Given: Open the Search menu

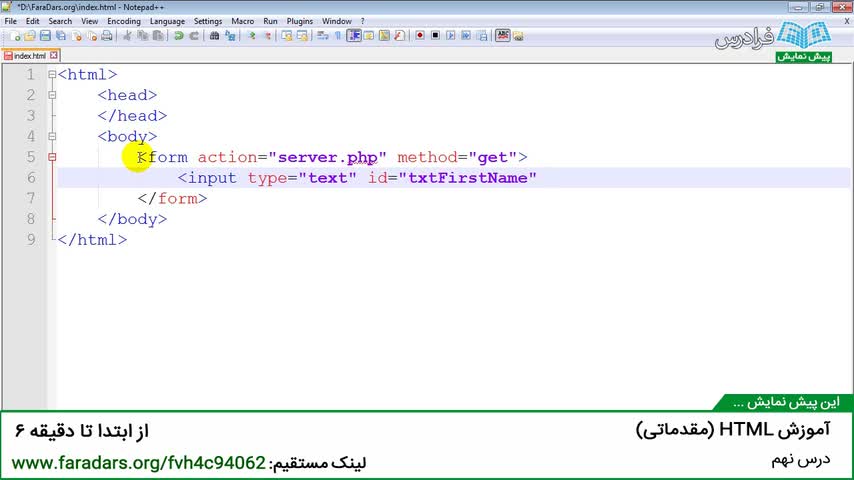Looking at the screenshot, I should [60, 21].
